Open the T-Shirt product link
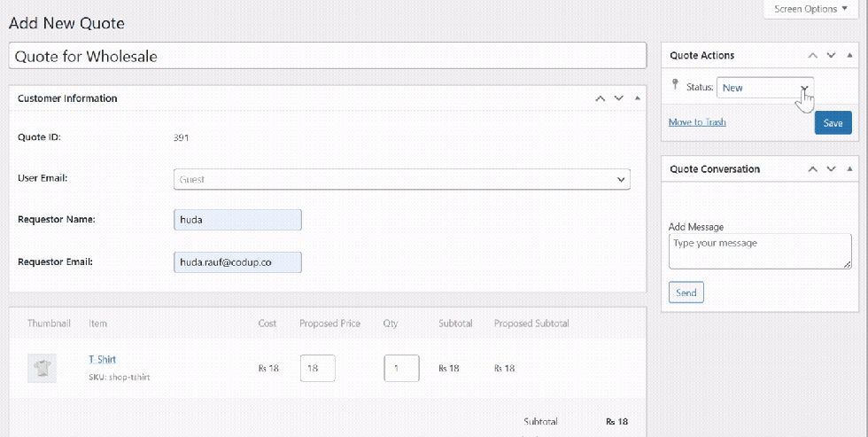This screenshot has height=437, width=868. click(x=102, y=359)
